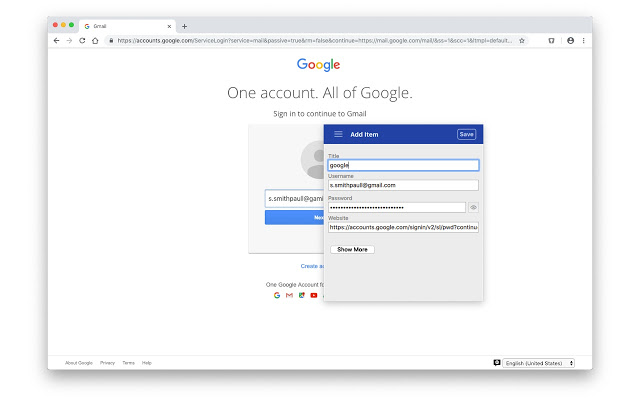
Task: Click the Show More button
Action: (x=352, y=249)
